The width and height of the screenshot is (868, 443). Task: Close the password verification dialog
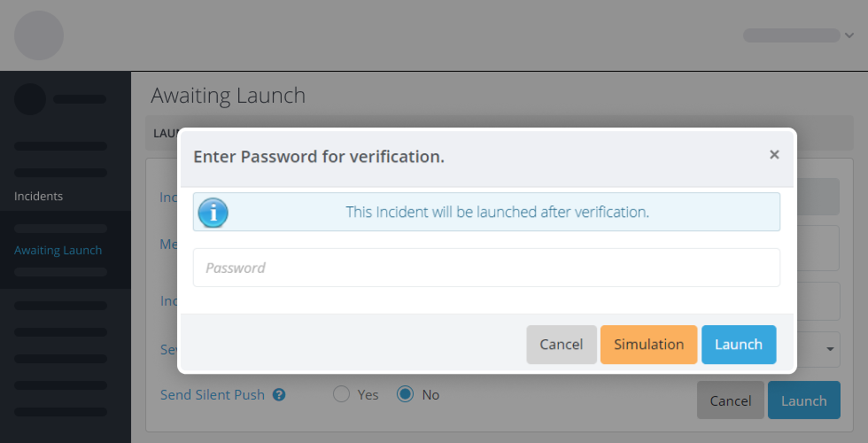774,155
